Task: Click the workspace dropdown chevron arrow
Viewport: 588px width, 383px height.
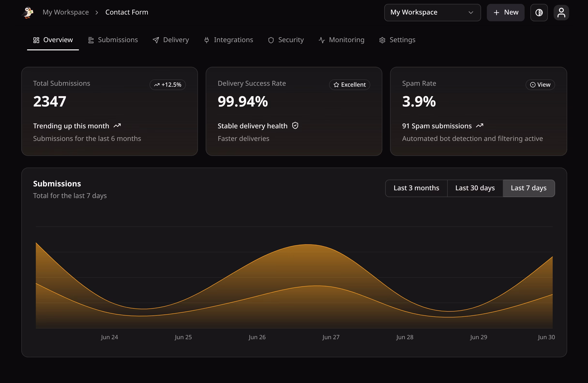Action: coord(471,13)
